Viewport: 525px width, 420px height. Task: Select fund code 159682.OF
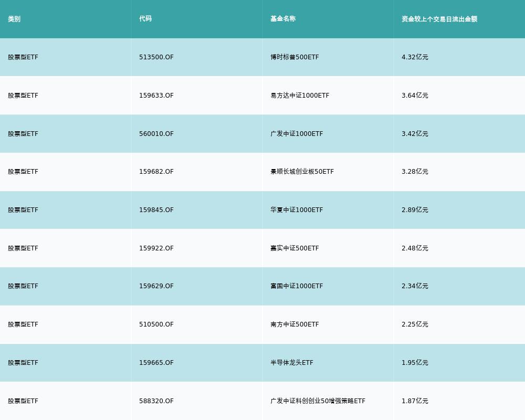click(x=156, y=172)
